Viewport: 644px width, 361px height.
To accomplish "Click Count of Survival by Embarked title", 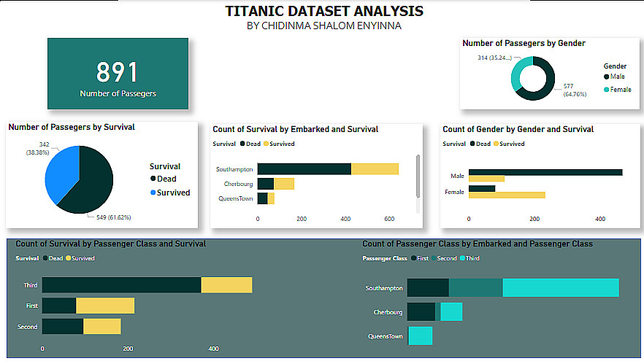I will [x=295, y=129].
